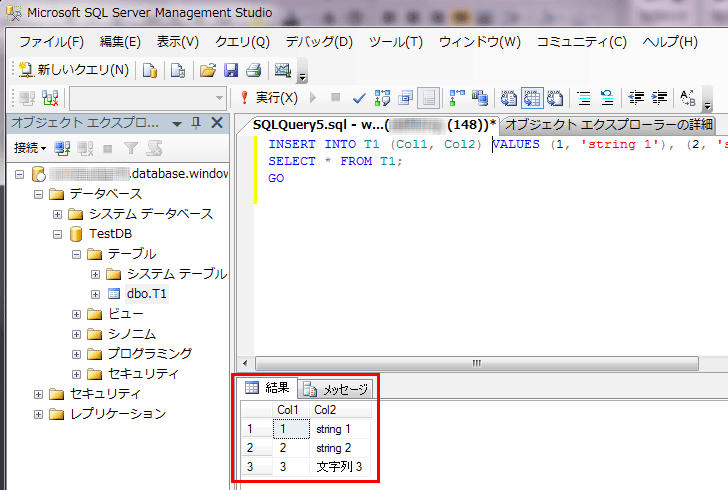Toggle include client statistics icon

[480, 98]
